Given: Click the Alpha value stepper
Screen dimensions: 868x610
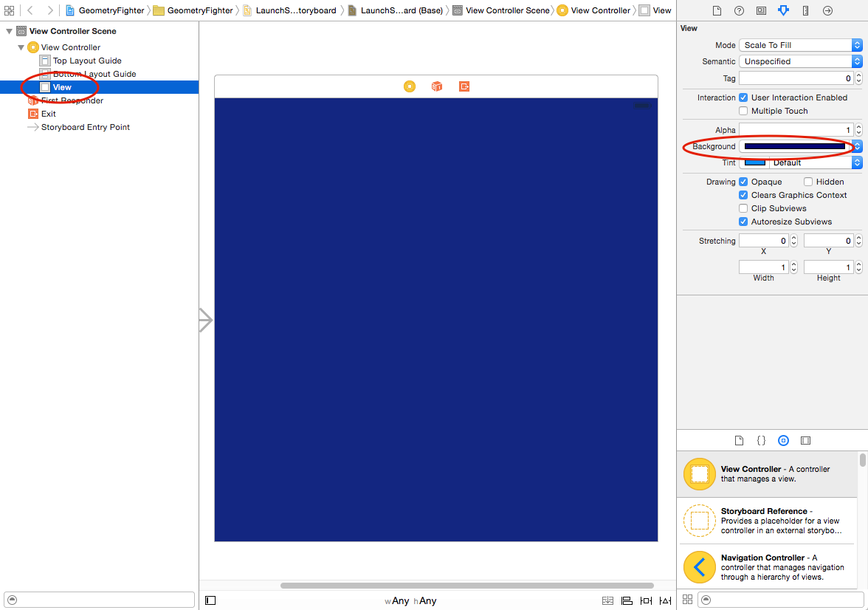Looking at the screenshot, I should [x=858, y=130].
